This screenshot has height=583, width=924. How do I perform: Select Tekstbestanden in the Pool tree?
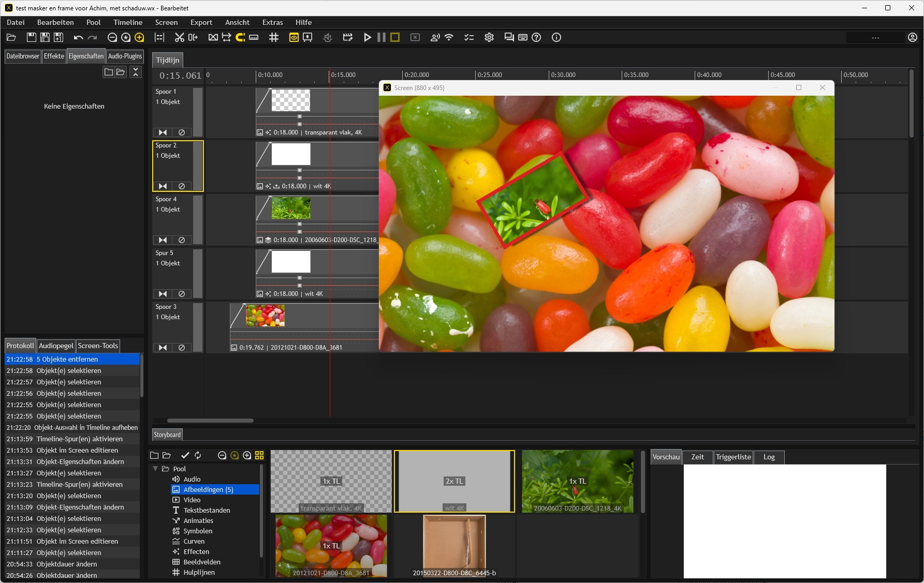click(207, 510)
